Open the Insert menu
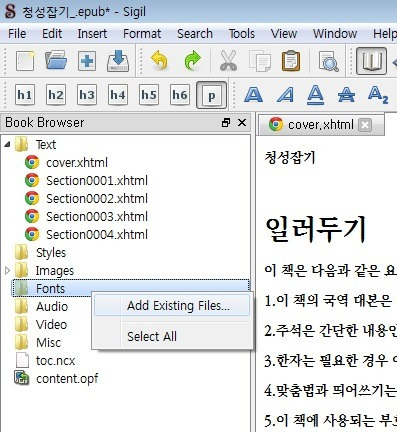Screen dimensions: 397x432 [92, 34]
